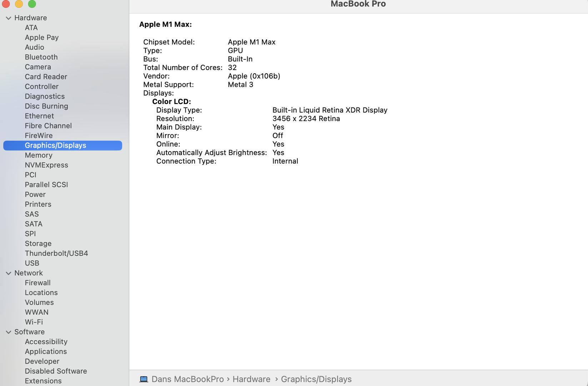Select Thunderbolt/USB4 in sidebar
The image size is (588, 386).
[56, 253]
